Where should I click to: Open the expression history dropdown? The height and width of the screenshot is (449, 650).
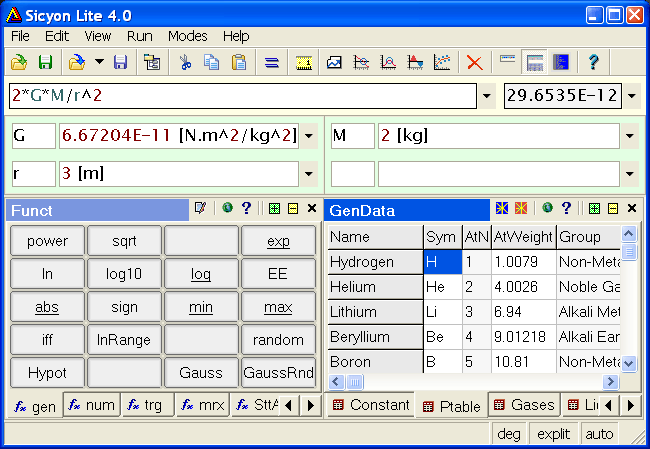pos(487,96)
